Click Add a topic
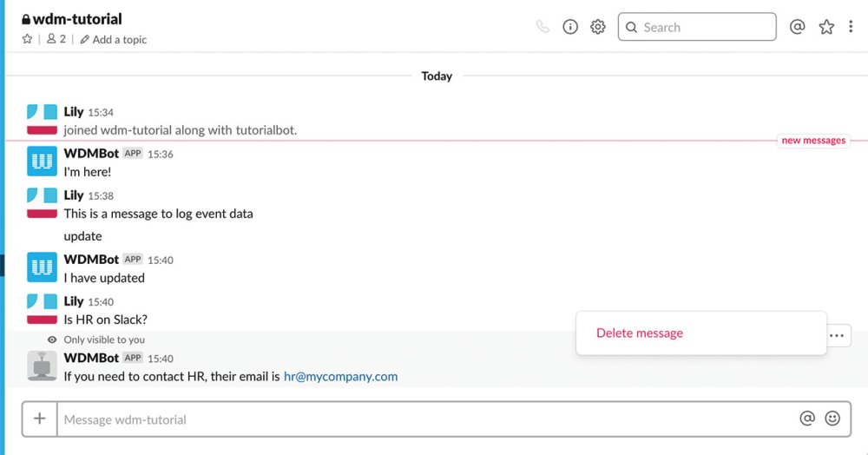The image size is (868, 455). (114, 39)
